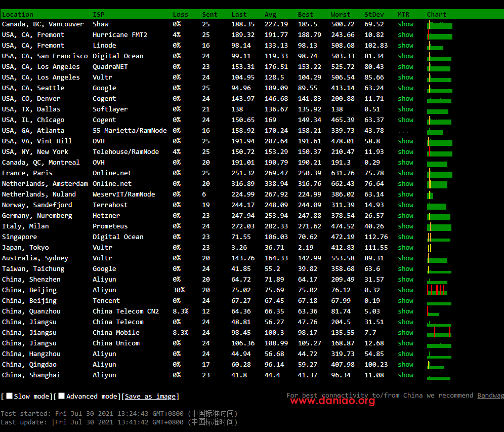Click the 'Test started' timestamp line
This screenshot has width=504, height=432.
119,413
